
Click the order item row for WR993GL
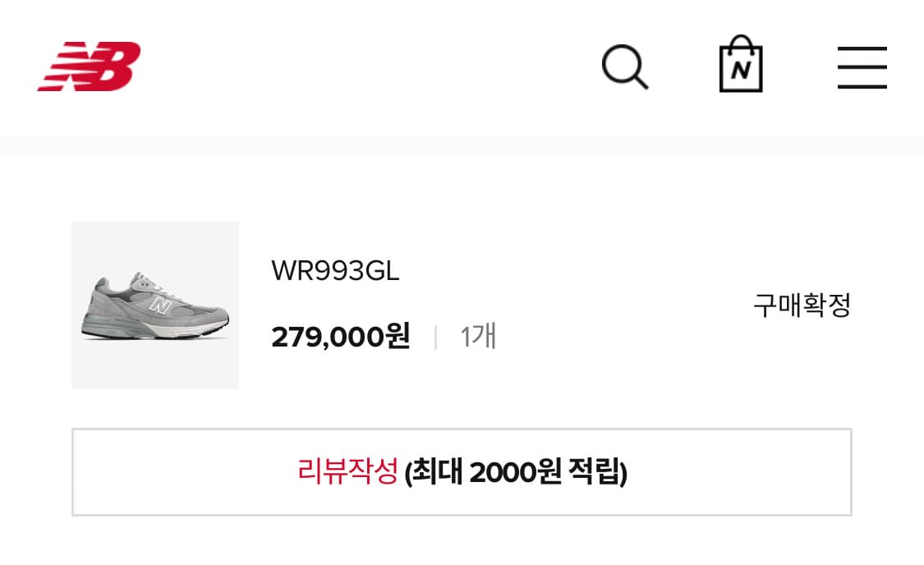460,305
